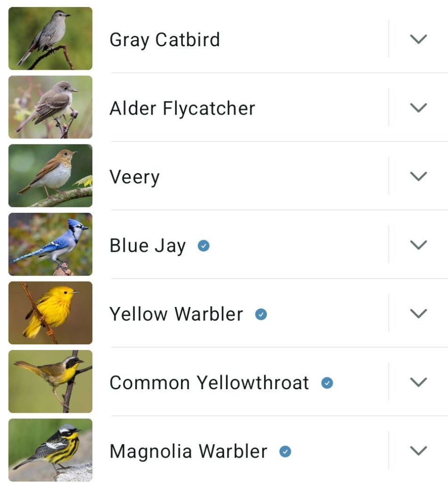Expand the Magnolia Warbler chevron
This screenshot has height=483, width=448.
pyautogui.click(x=418, y=451)
